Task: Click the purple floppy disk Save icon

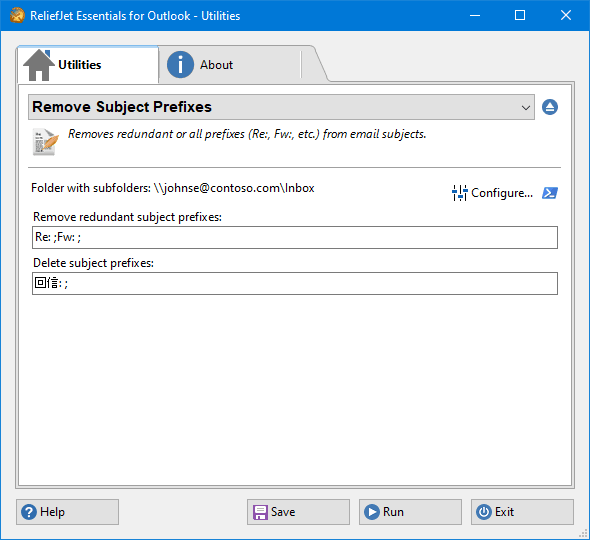Action: (260, 512)
